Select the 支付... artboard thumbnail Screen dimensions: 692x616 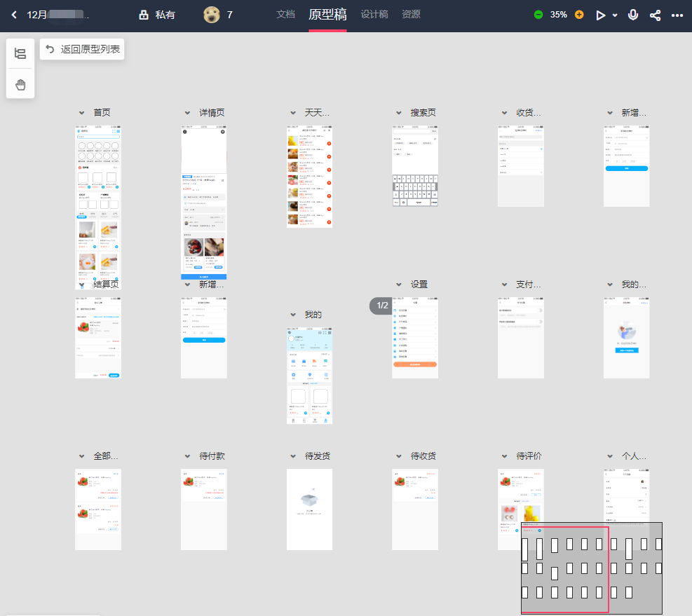[521, 338]
